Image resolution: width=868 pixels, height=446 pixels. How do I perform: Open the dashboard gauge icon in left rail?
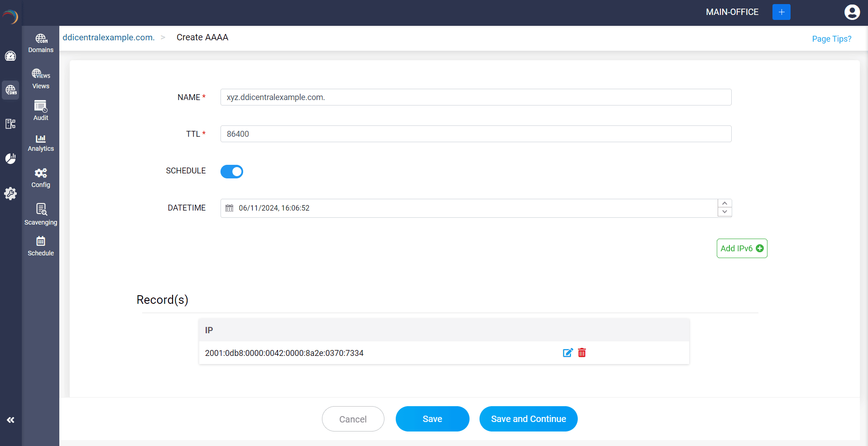10,56
